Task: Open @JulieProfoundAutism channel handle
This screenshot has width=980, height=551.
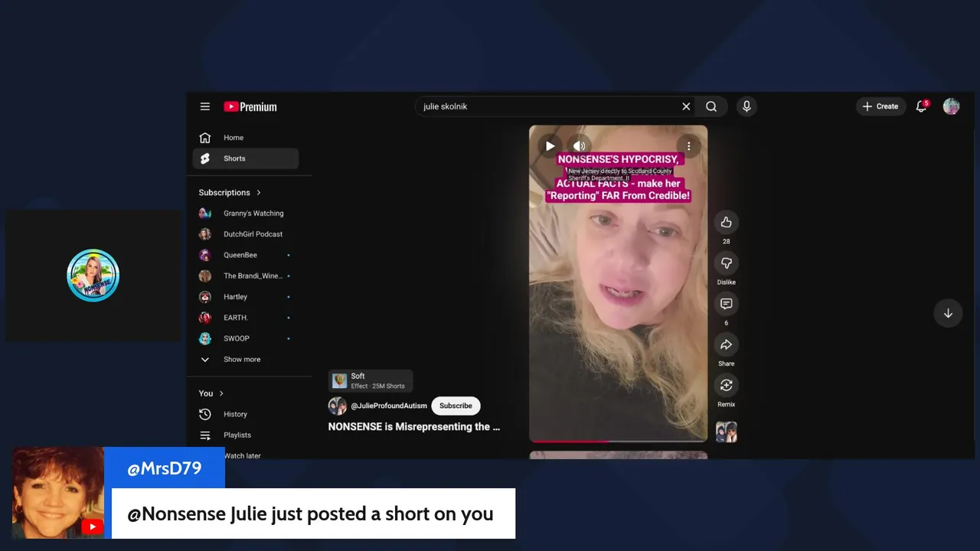Action: 389,406
